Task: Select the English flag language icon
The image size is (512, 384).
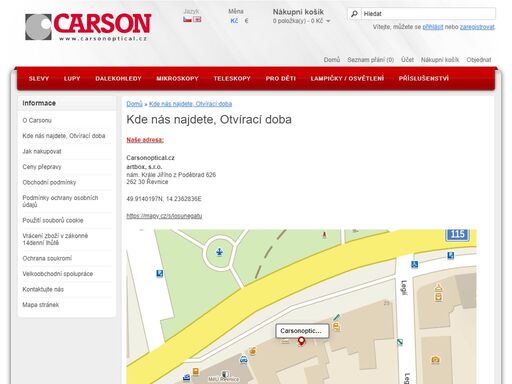Action: [x=197, y=20]
